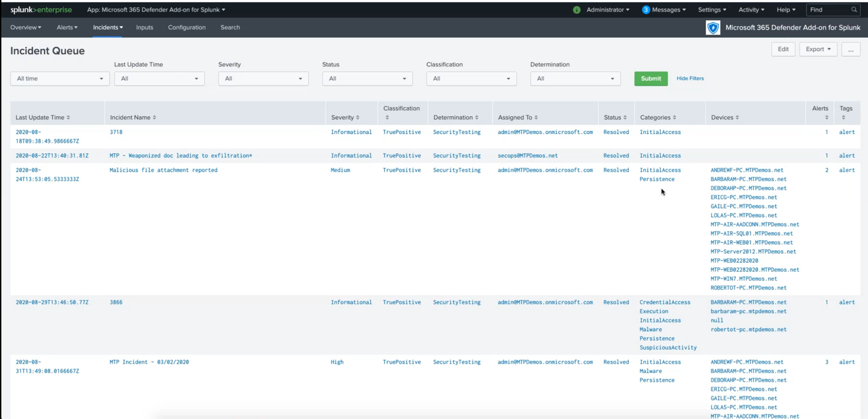Open 'MTP Incident - 03/02/2020' incident
This screenshot has height=419, width=868.
pos(149,362)
